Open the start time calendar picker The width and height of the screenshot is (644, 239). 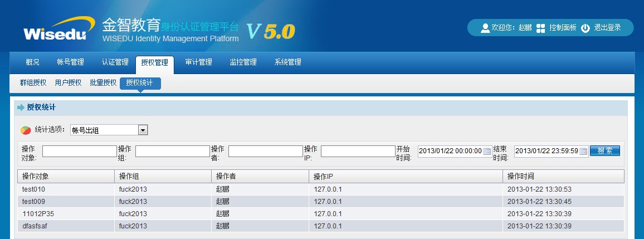(x=486, y=152)
